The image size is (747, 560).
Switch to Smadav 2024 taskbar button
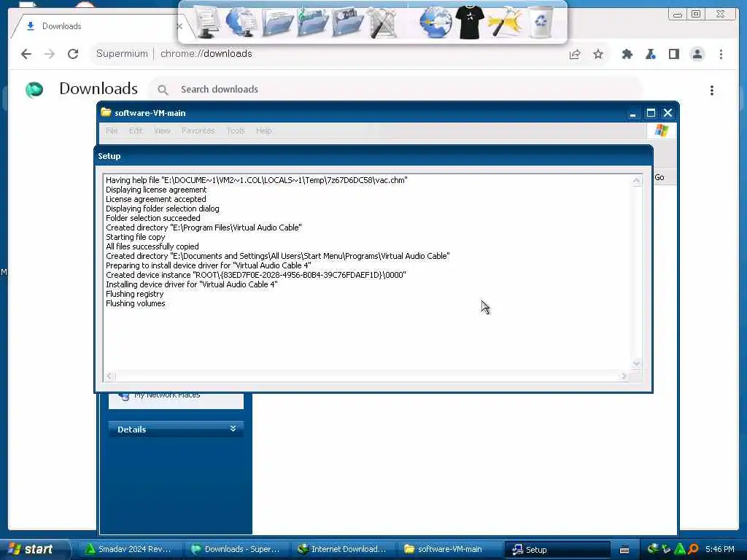point(128,549)
